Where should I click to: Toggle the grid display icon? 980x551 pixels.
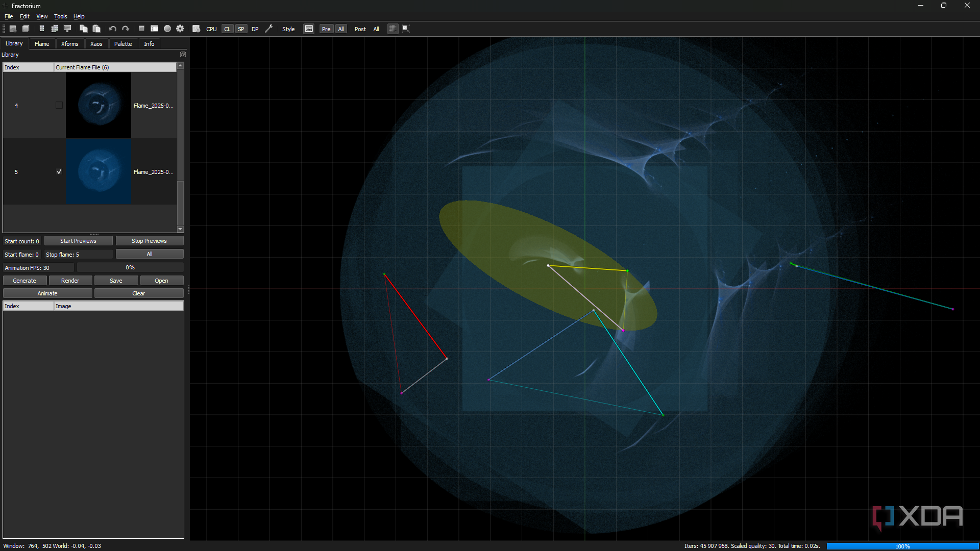coord(393,29)
